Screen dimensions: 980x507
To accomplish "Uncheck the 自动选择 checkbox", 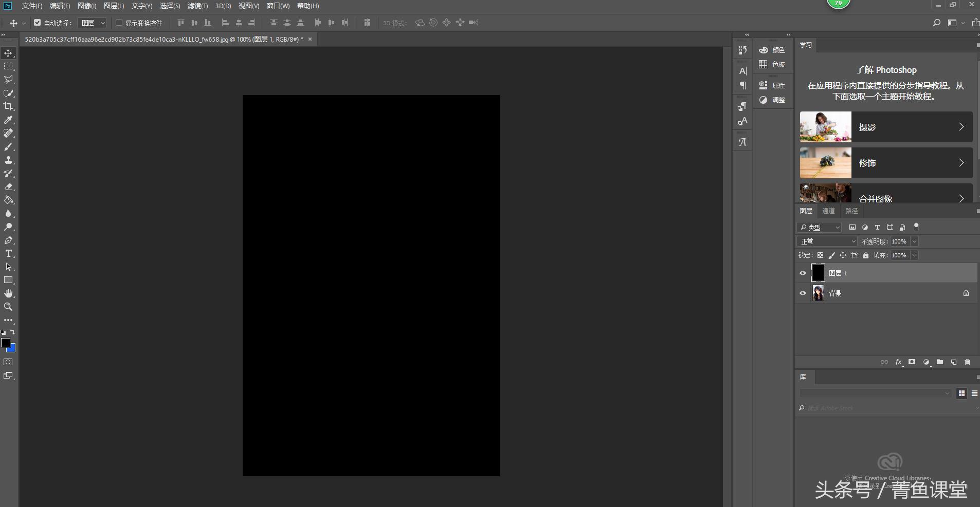I will click(38, 23).
